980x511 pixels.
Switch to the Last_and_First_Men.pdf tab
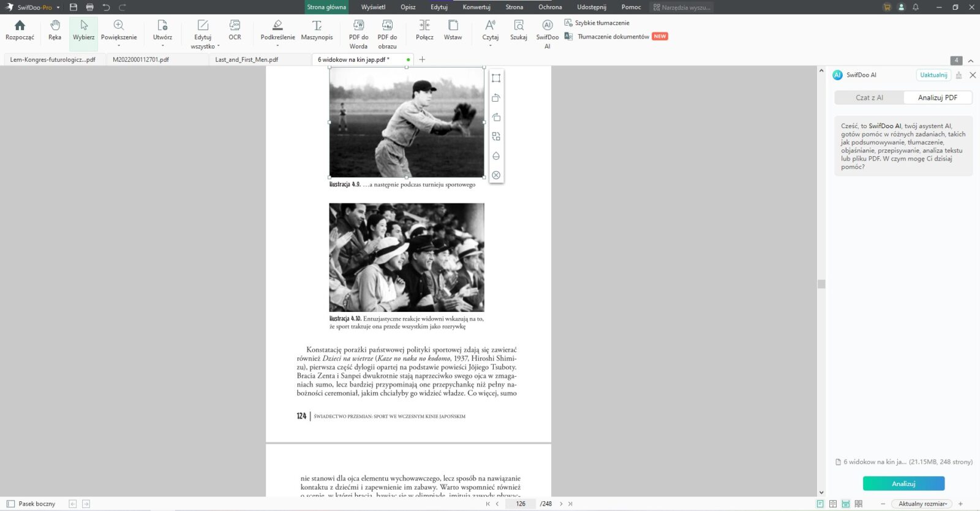tap(247, 59)
